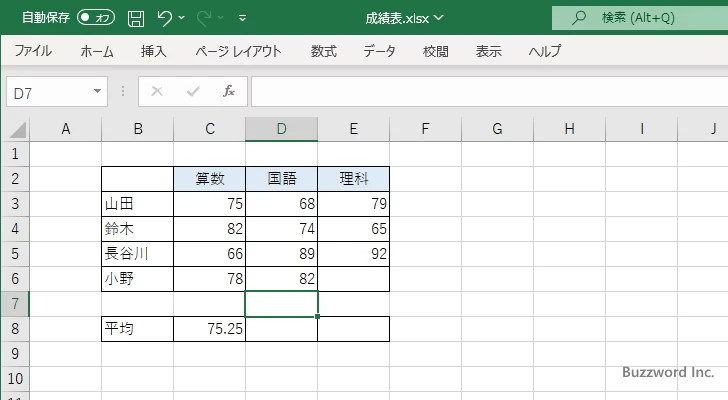Select the column D header
This screenshot has height=400, width=728.
coord(281,128)
